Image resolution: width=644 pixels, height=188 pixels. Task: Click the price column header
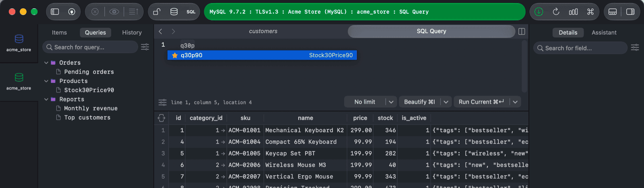pos(360,118)
